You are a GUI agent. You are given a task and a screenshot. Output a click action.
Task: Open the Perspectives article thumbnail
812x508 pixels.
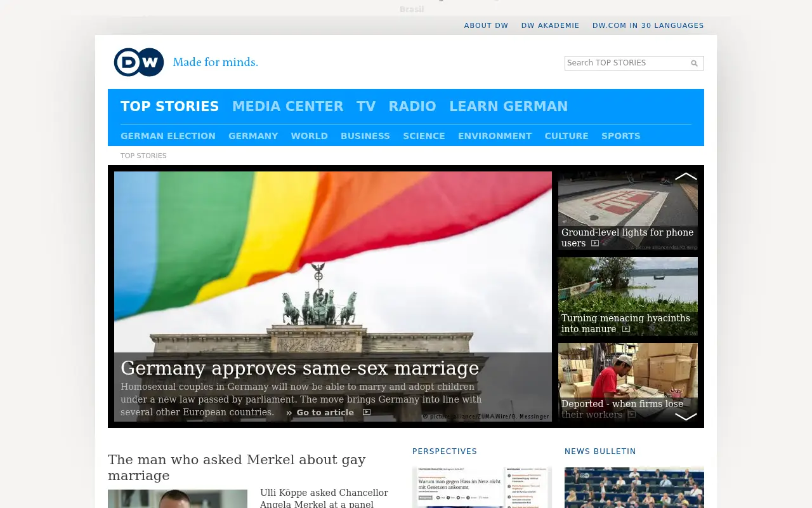click(x=482, y=488)
